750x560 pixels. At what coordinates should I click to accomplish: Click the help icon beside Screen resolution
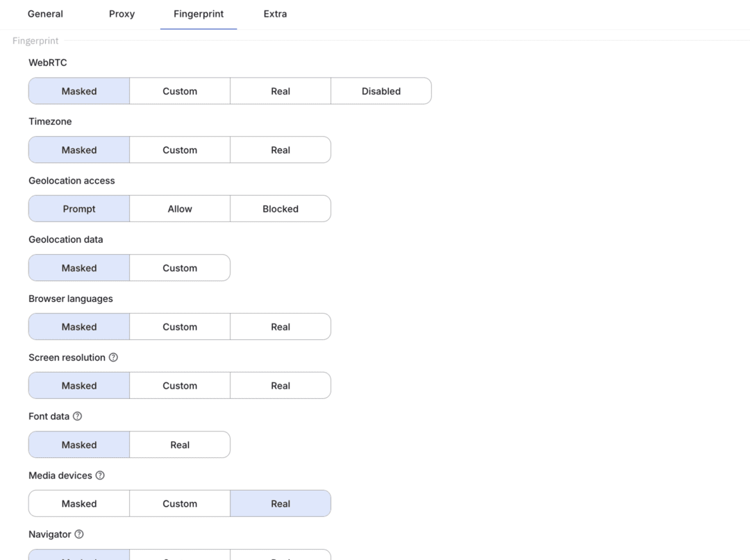[x=113, y=357]
